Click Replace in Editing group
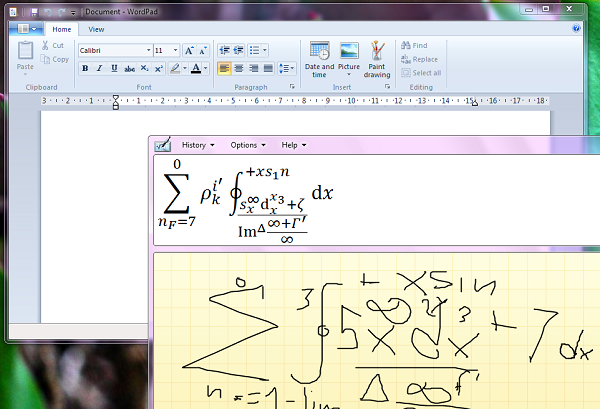The height and width of the screenshot is (409, 600). 419,59
